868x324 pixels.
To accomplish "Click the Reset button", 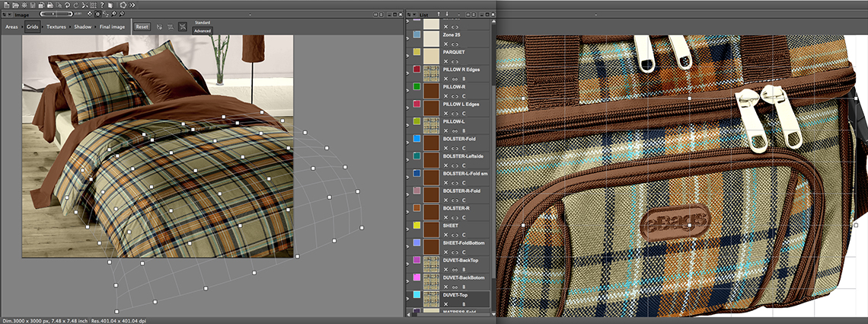I will [142, 27].
